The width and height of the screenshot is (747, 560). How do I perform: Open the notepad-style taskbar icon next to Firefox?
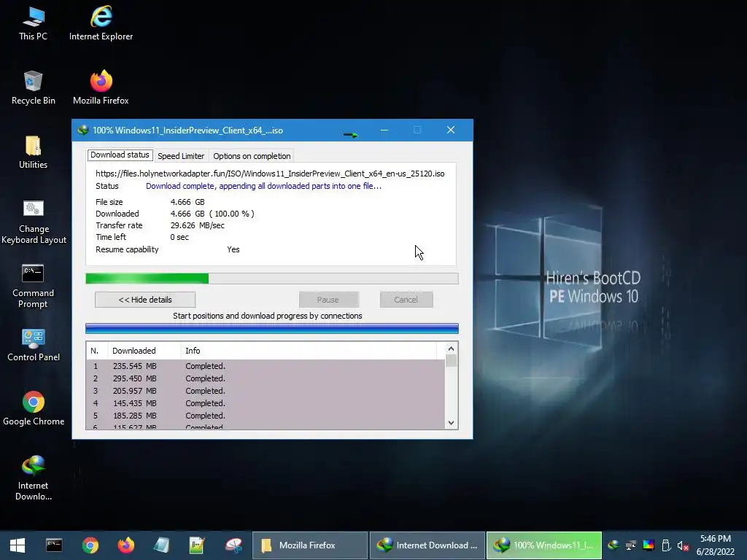(x=161, y=545)
